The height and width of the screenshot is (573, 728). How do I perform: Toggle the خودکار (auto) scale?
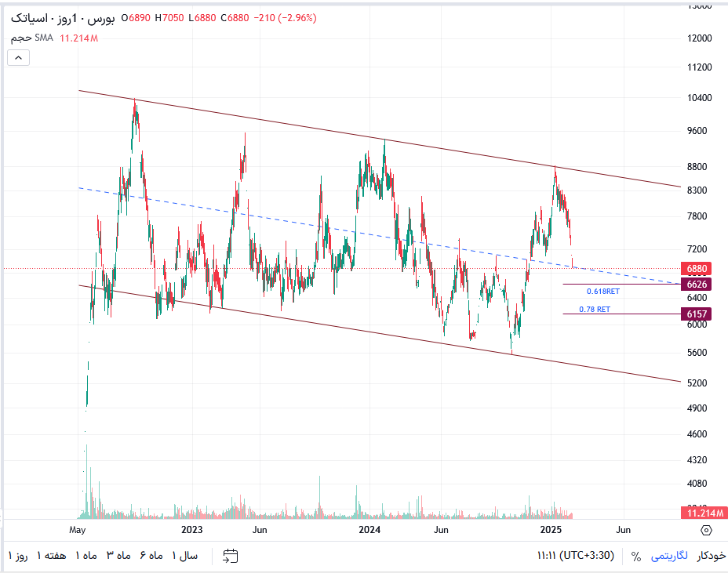click(711, 556)
